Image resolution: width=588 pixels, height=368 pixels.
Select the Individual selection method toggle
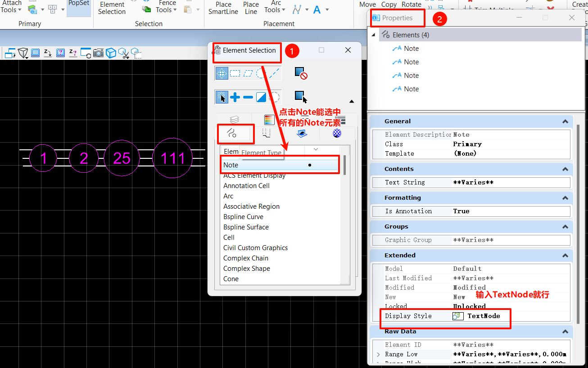click(x=222, y=73)
